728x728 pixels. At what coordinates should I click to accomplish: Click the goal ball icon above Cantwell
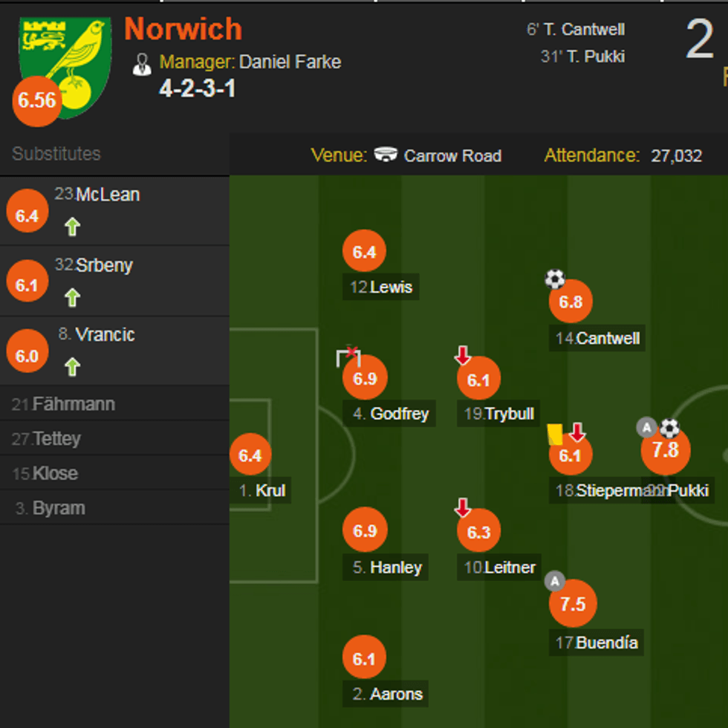(x=555, y=279)
